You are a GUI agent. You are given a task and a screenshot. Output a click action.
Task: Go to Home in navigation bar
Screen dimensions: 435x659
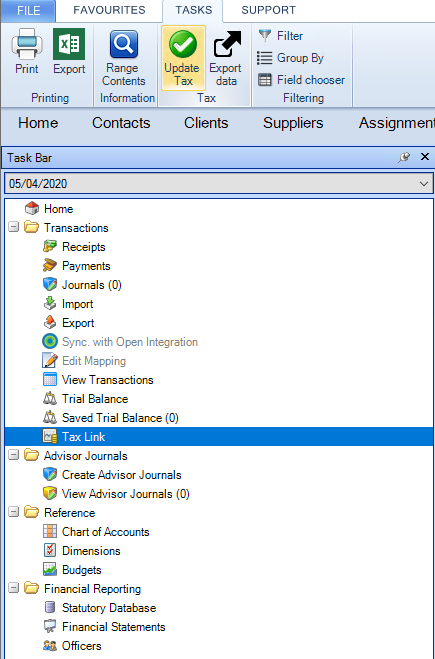point(38,123)
